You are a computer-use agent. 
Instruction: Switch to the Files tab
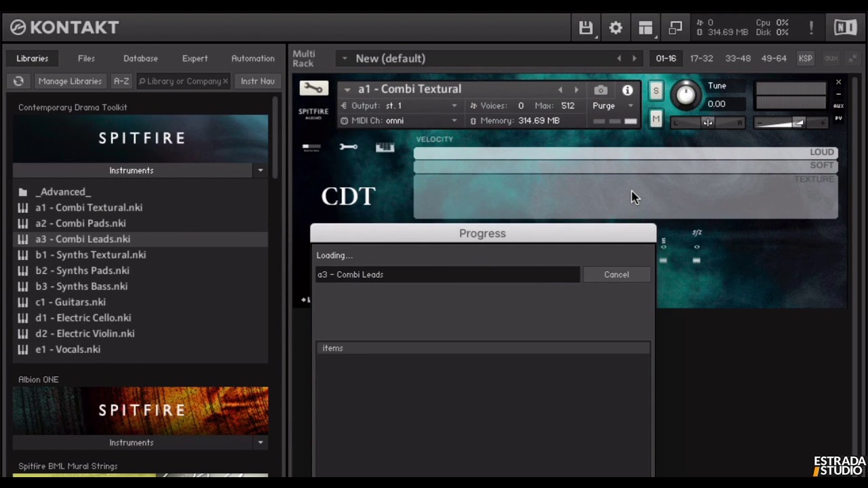[86, 58]
